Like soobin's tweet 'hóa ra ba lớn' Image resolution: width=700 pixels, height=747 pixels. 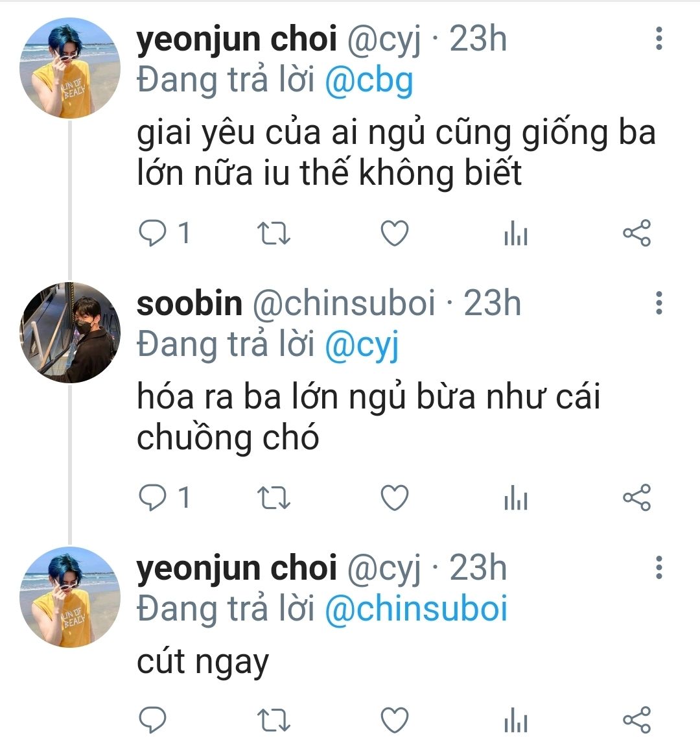394,498
